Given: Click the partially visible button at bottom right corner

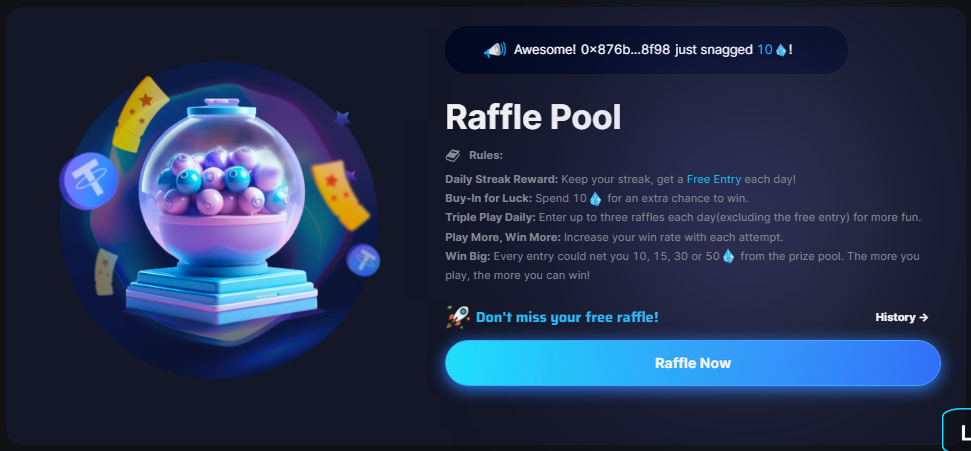Looking at the screenshot, I should tap(957, 429).
